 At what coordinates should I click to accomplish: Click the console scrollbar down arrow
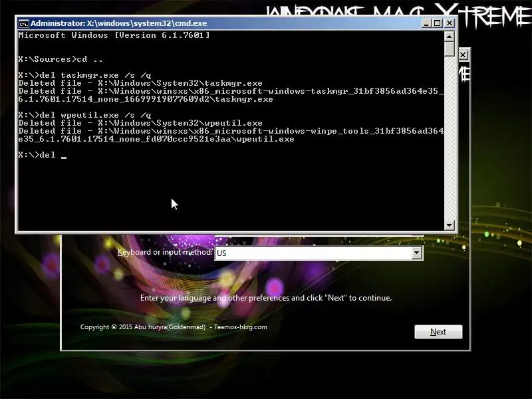point(450,225)
